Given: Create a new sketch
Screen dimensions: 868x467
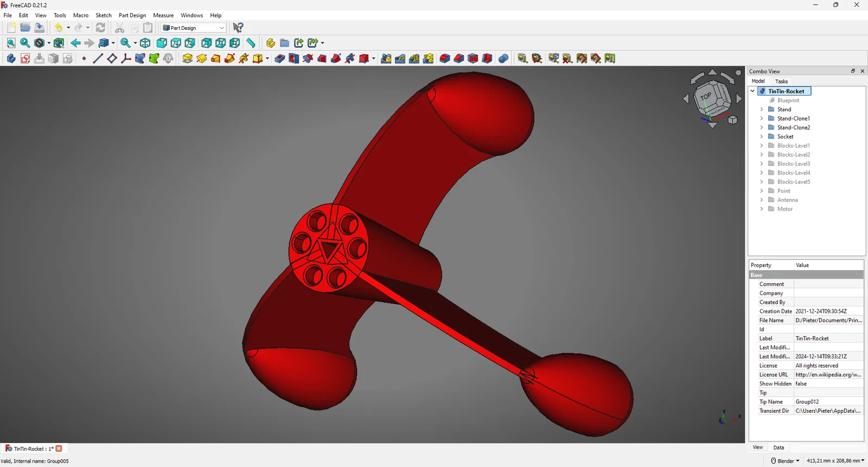Looking at the screenshot, I should point(25,59).
